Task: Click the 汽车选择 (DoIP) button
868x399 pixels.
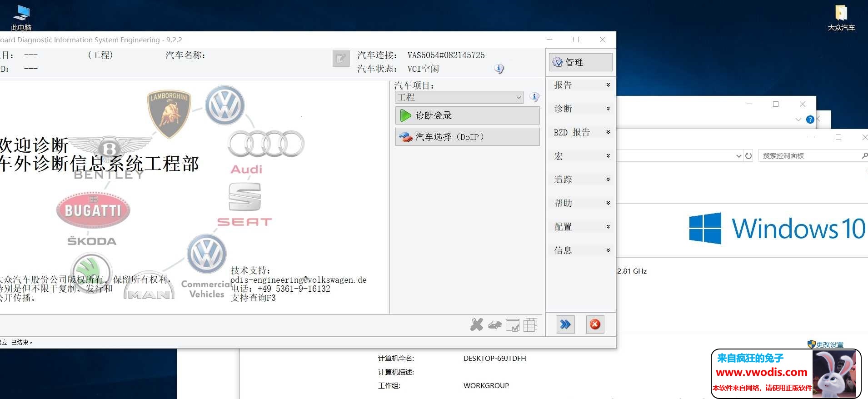Action: coord(467,137)
